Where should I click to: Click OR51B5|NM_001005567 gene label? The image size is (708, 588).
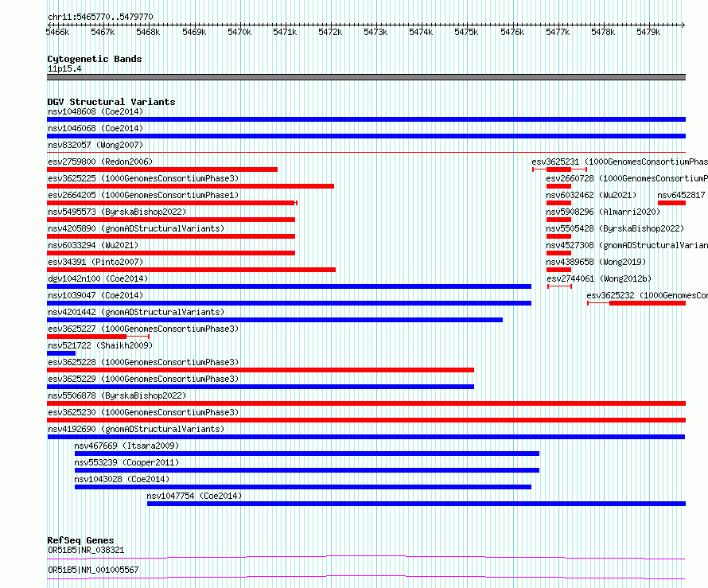93,570
